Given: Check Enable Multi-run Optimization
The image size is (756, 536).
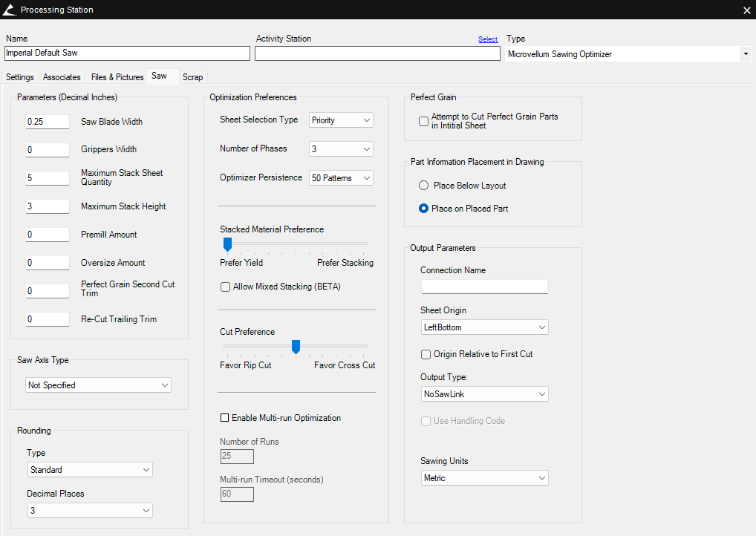Looking at the screenshot, I should [226, 418].
